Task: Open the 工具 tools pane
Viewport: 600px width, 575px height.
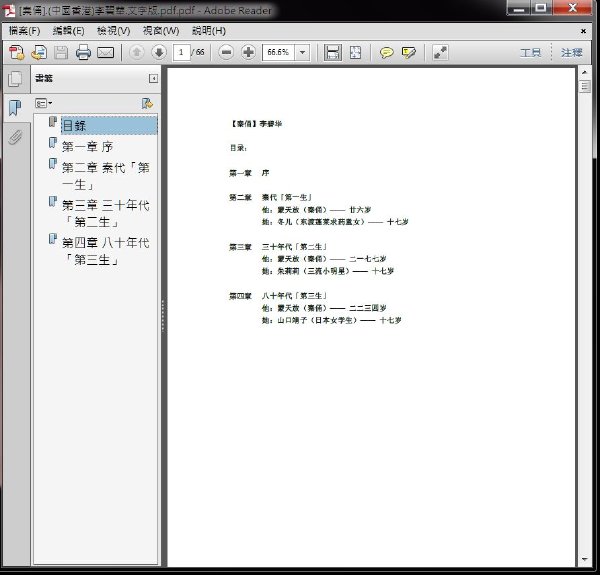Action: pyautogui.click(x=530, y=52)
